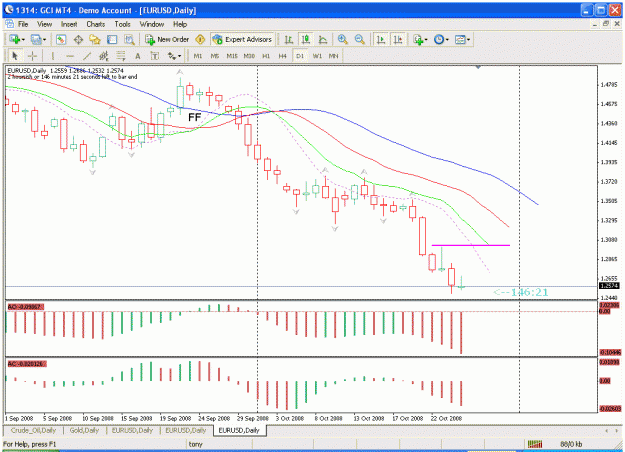Switch timeframe to M30
625x452 pixels.
tap(249, 56)
